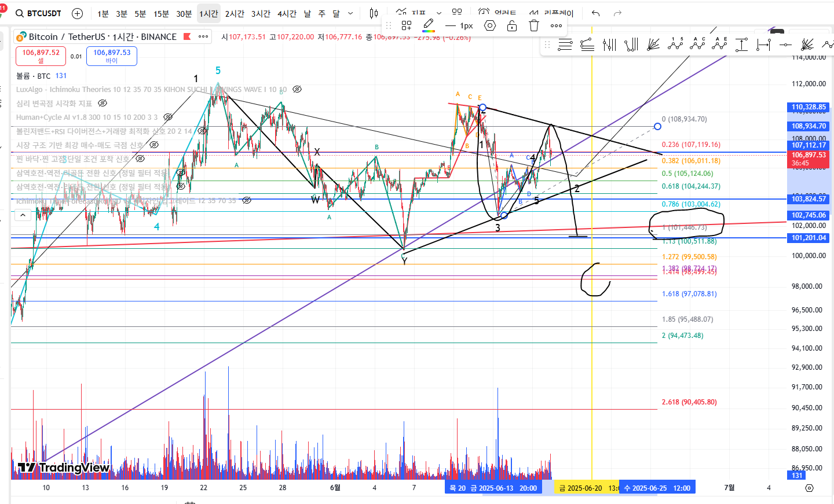Redo the chart action
This screenshot has height=504, width=834.
point(617,13)
